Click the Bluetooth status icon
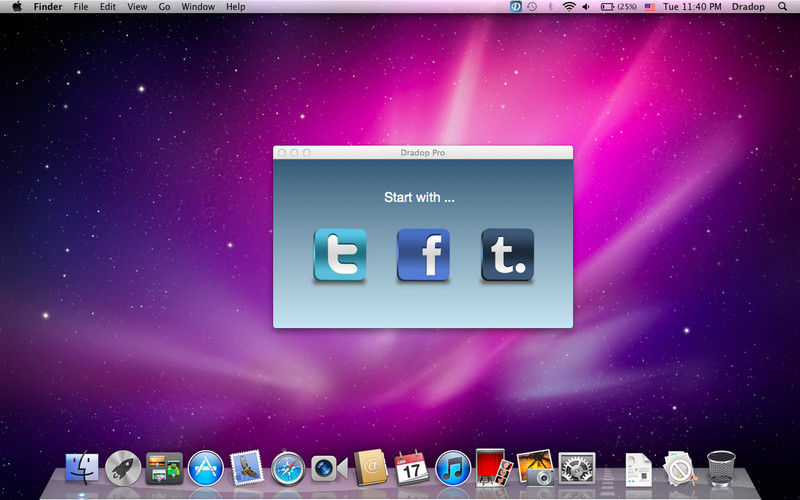This screenshot has width=800, height=500. 550,7
